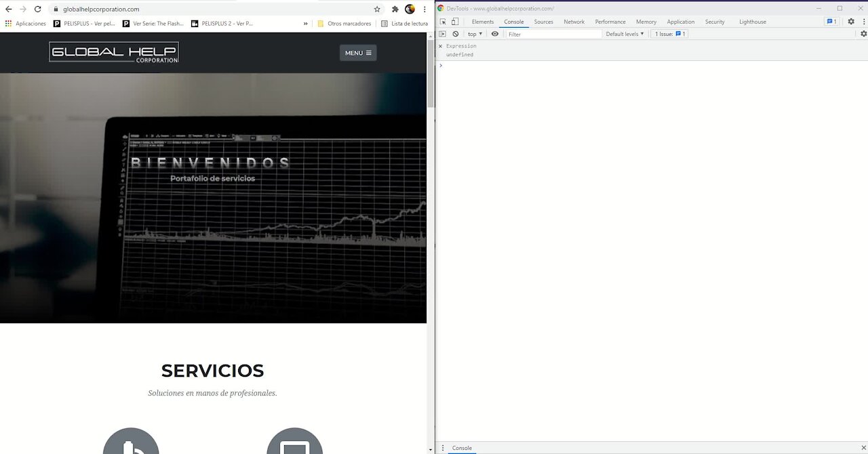Open the 'Otros marcadores' folder

point(344,23)
